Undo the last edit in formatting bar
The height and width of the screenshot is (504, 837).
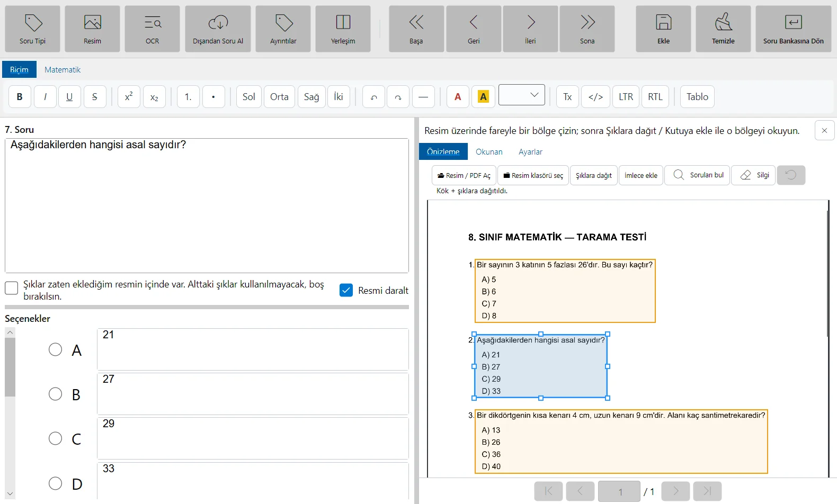tap(373, 97)
